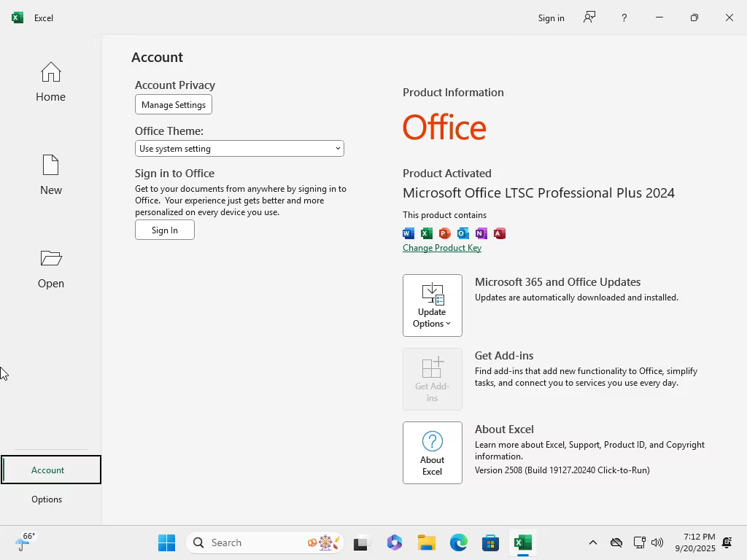Screen dimensions: 747x560
Task: Click 'Microsoft 365 and Office Updates' heading
Action: pyautogui.click(x=557, y=282)
